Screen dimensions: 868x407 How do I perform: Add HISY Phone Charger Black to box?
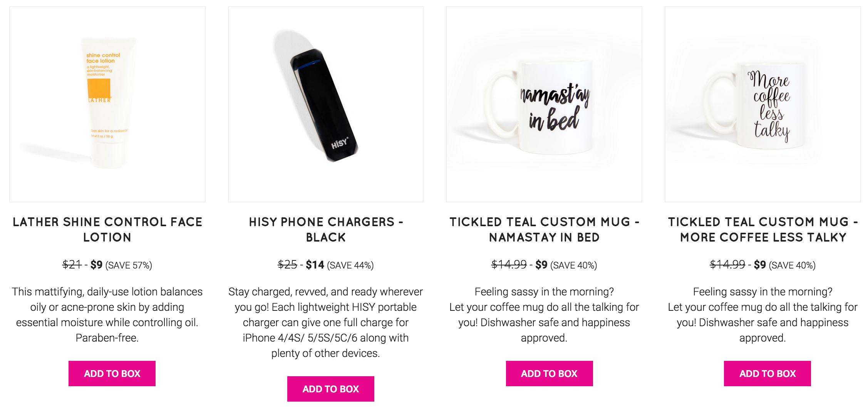(x=331, y=389)
